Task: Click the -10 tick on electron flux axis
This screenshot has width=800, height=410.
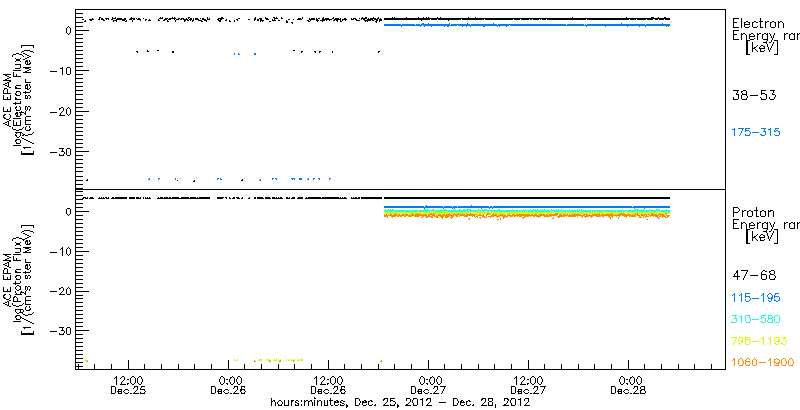Action: point(61,71)
